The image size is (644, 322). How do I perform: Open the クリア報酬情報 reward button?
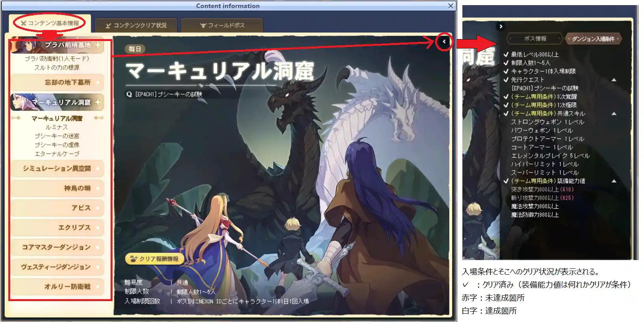point(154,259)
